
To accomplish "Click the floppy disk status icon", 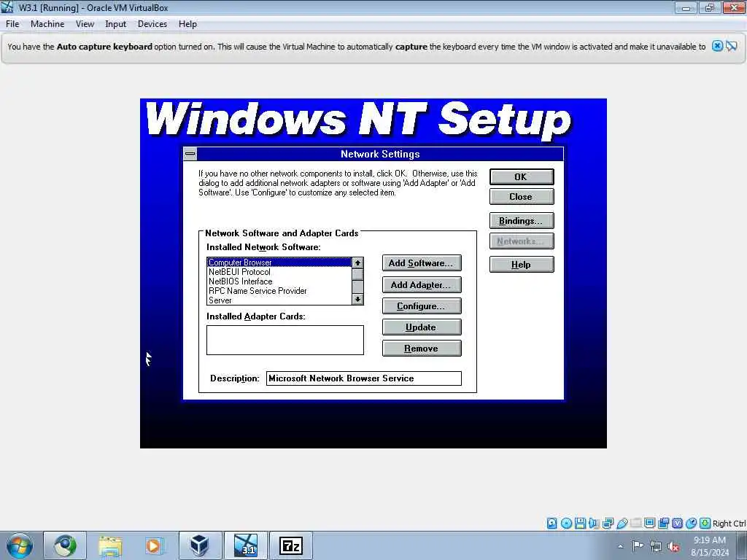I will click(x=580, y=524).
